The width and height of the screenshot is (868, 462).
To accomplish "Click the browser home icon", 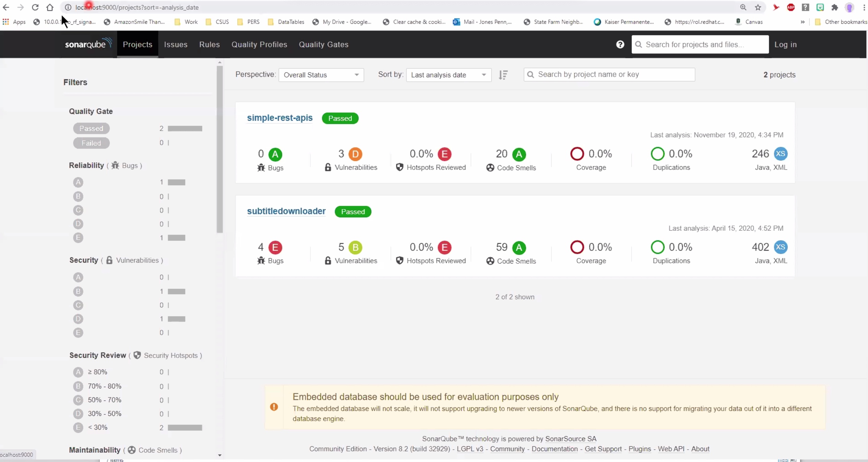I will click(50, 7).
